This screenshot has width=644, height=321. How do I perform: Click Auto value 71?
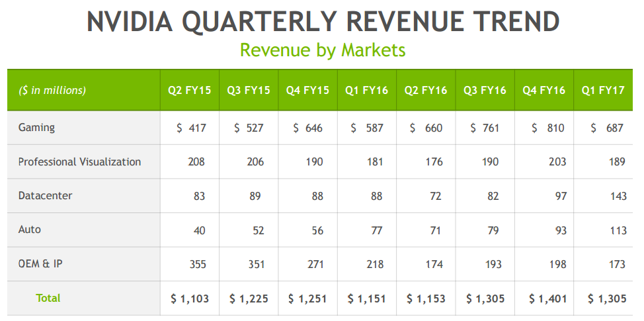[x=435, y=230]
